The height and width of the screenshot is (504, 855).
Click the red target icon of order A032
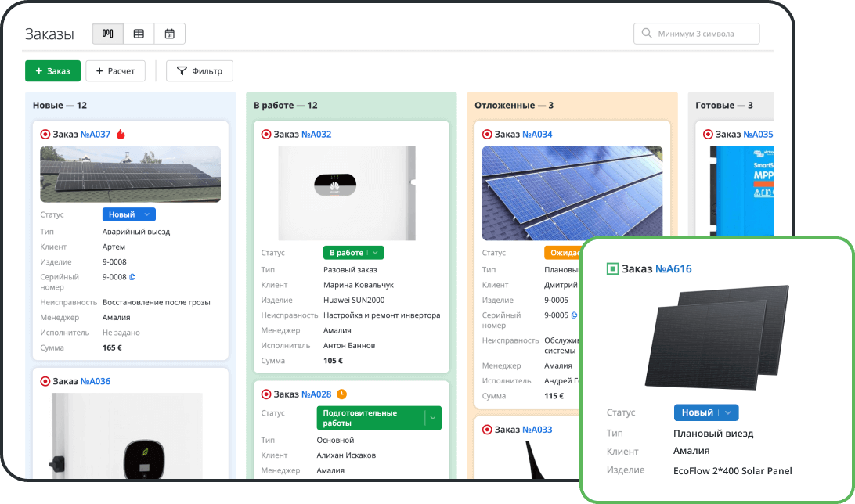pyautogui.click(x=266, y=135)
